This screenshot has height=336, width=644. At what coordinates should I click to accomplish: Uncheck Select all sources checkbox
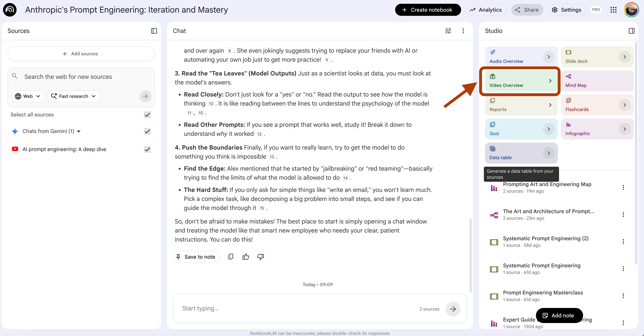pos(147,115)
